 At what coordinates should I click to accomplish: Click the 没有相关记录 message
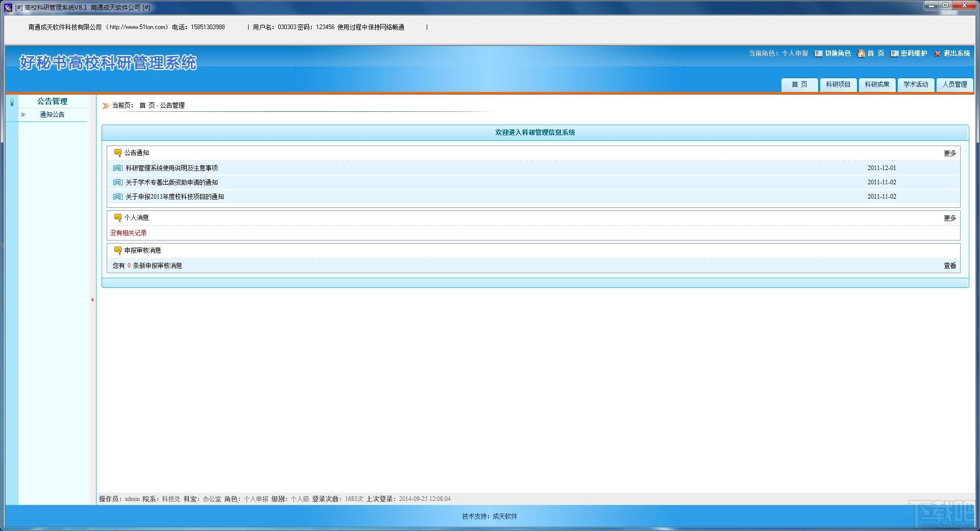(x=128, y=233)
